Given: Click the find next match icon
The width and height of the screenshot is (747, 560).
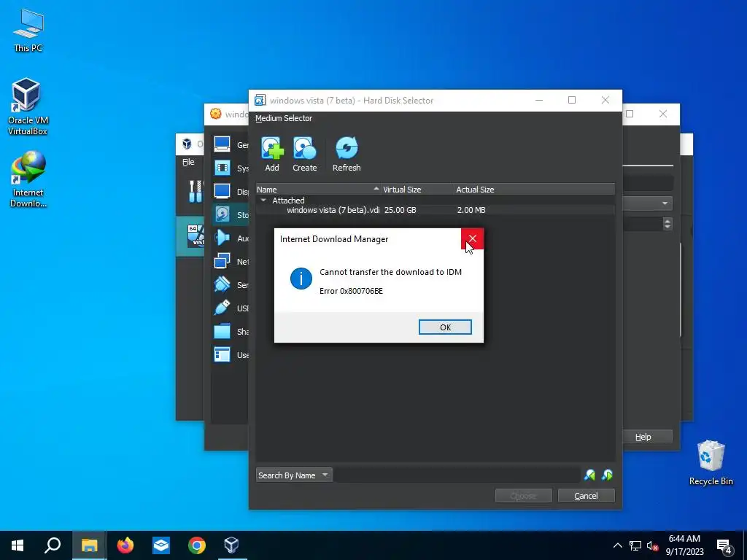Looking at the screenshot, I should pos(608,475).
